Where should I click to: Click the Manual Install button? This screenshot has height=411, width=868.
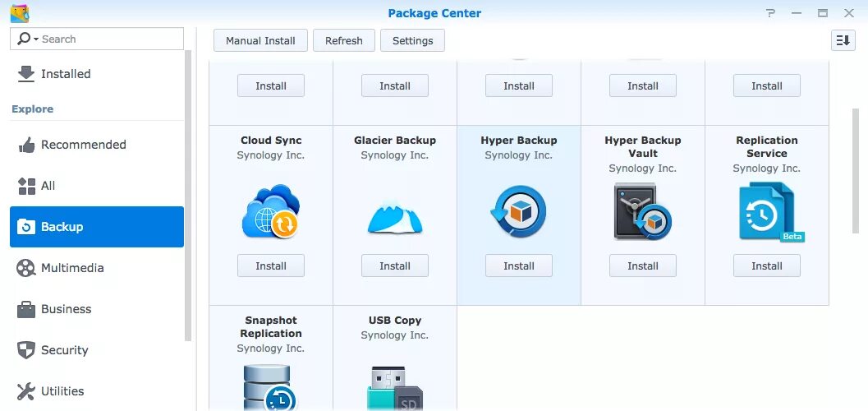[260, 40]
